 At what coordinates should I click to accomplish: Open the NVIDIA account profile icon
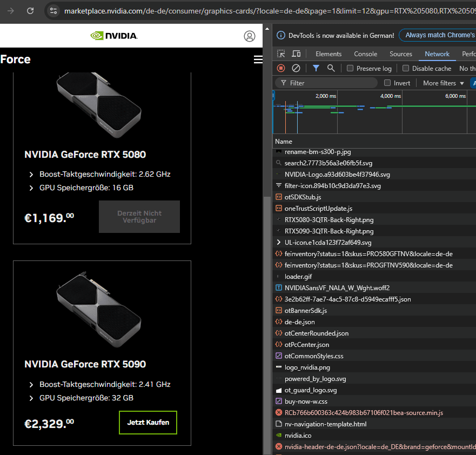click(x=250, y=36)
